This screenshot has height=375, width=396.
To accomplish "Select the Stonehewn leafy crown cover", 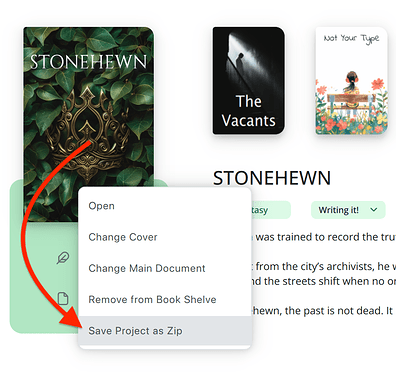I will (89, 124).
